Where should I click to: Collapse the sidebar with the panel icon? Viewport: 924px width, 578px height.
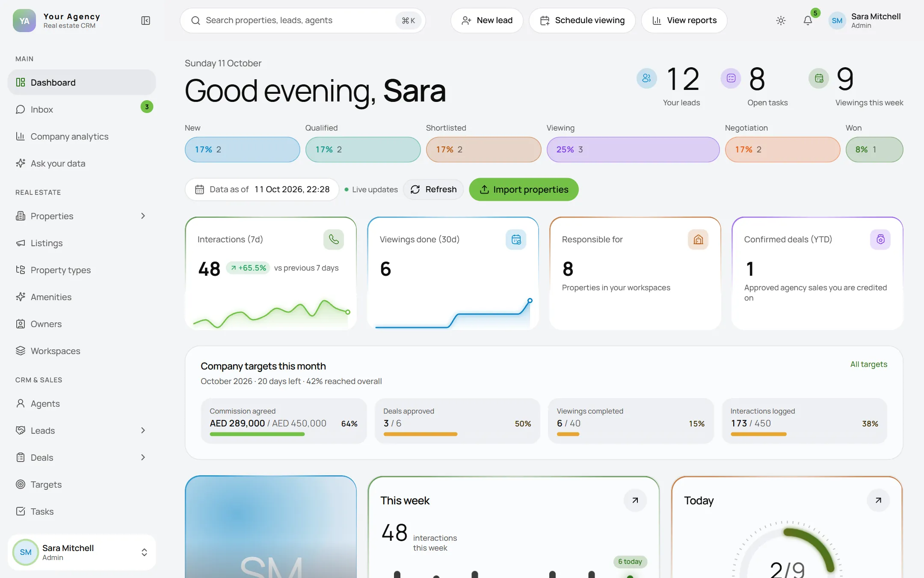(x=145, y=21)
